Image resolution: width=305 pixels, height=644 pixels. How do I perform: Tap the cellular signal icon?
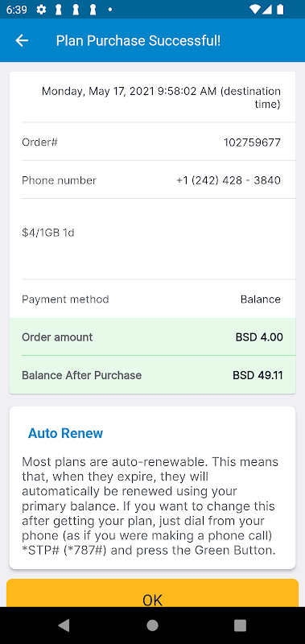click(267, 10)
